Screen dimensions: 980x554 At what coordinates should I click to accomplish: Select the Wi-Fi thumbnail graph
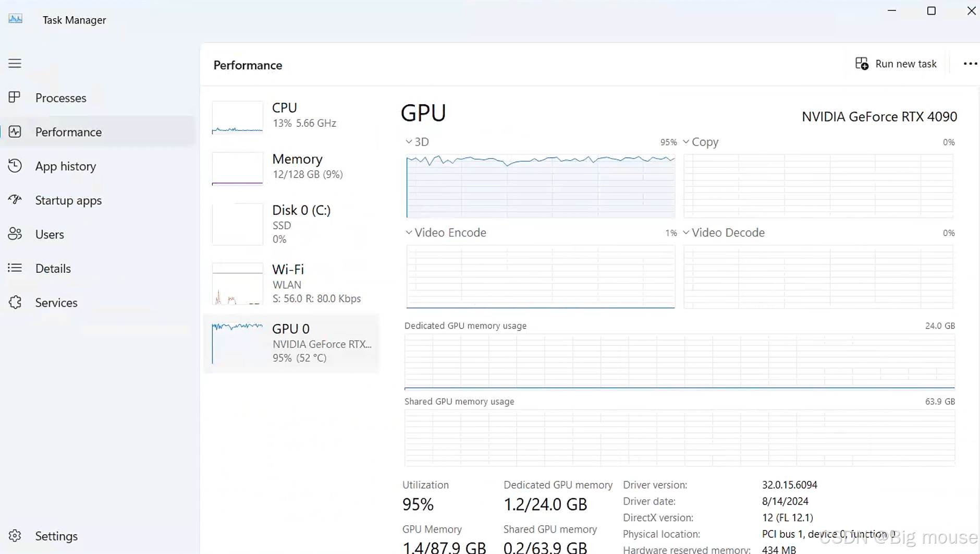click(237, 284)
